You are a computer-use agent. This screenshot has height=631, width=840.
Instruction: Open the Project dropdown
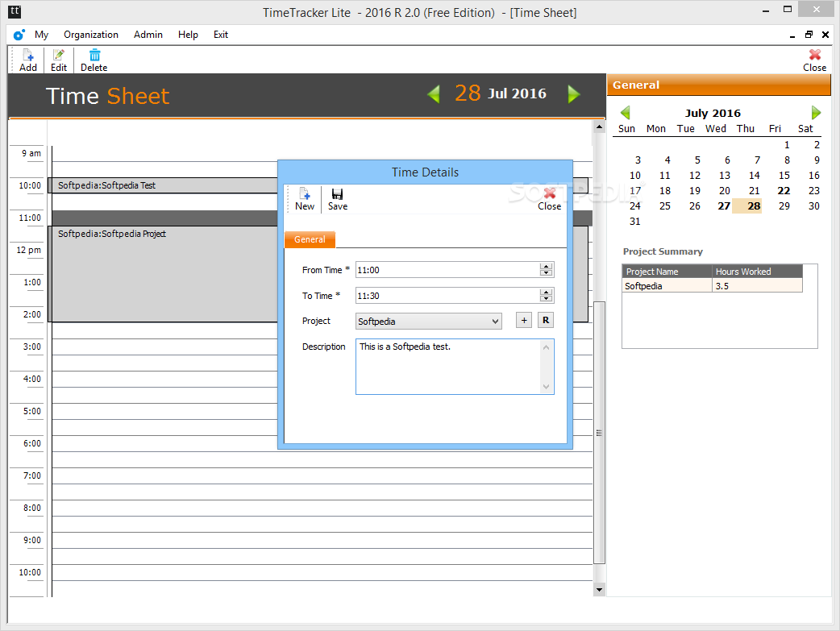coord(495,322)
